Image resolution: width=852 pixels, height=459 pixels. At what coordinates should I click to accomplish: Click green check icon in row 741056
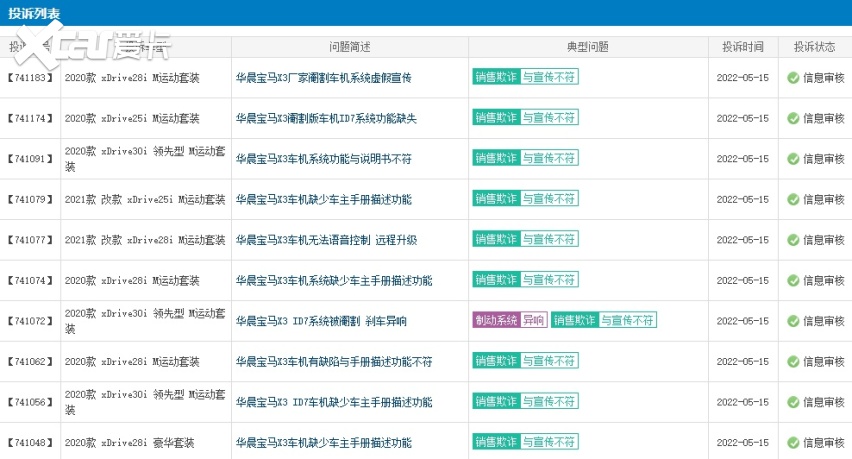tap(793, 402)
